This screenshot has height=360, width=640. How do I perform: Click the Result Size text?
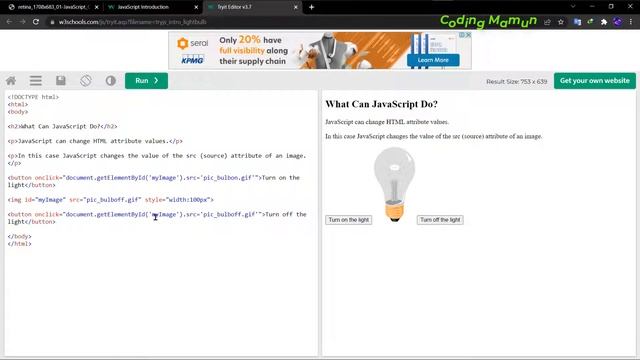pyautogui.click(x=516, y=82)
